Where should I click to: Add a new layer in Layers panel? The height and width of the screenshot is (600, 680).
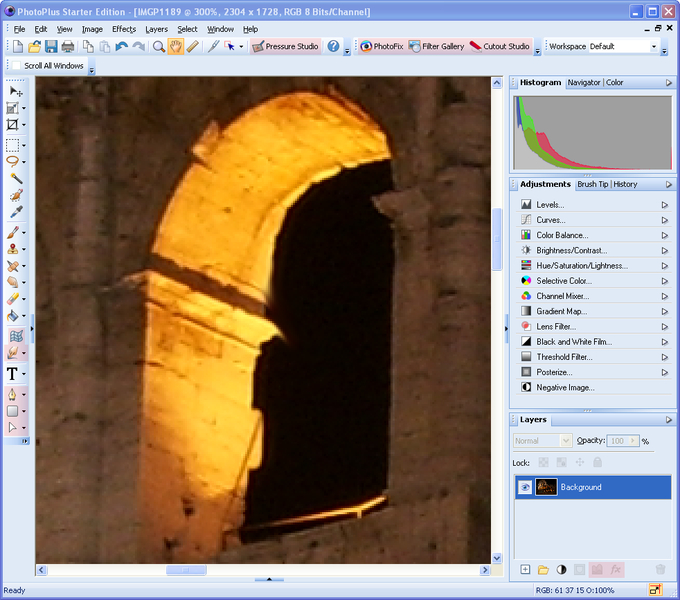coord(525,569)
